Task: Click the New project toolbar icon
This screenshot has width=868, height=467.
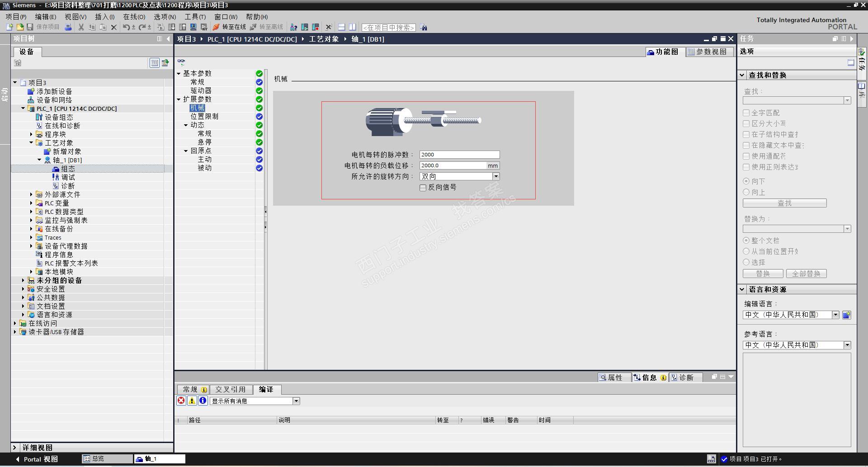Action: click(9, 27)
